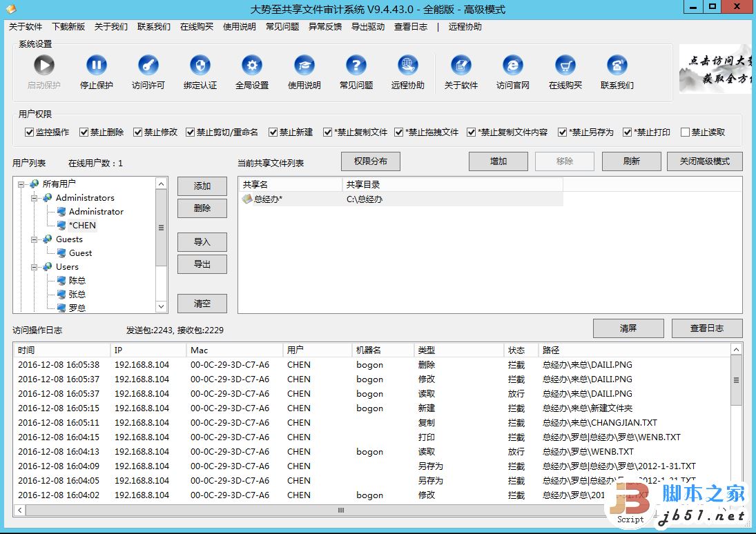The width and height of the screenshot is (756, 534).
Task: Open 访问许可 key icon
Action: 148,65
